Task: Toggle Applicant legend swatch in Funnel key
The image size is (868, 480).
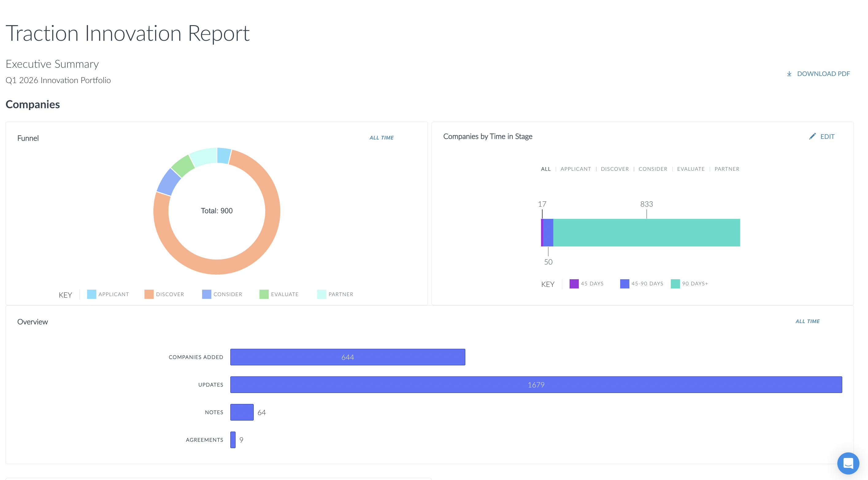Action: [x=92, y=294]
